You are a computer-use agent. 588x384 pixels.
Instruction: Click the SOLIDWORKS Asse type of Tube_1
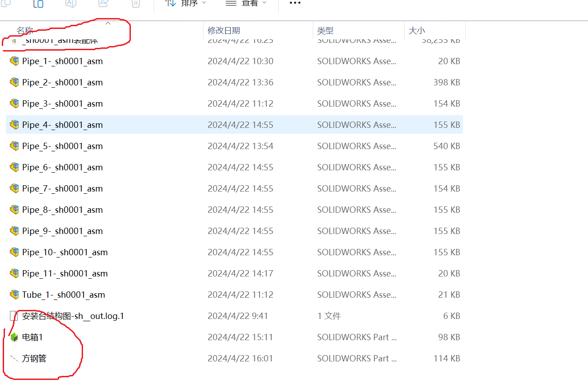(357, 295)
